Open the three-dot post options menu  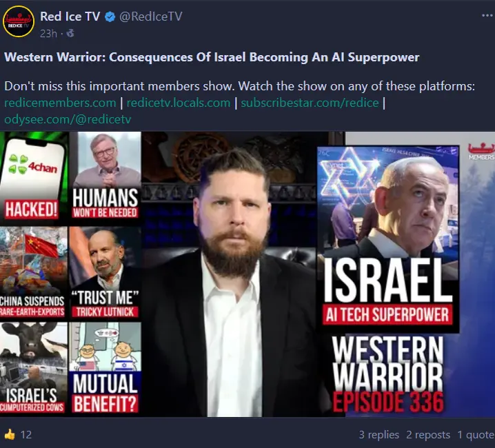click(487, 15)
